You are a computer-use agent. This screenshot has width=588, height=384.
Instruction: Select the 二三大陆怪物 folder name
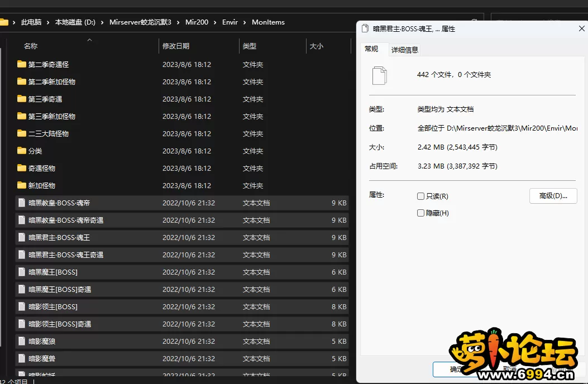click(49, 133)
